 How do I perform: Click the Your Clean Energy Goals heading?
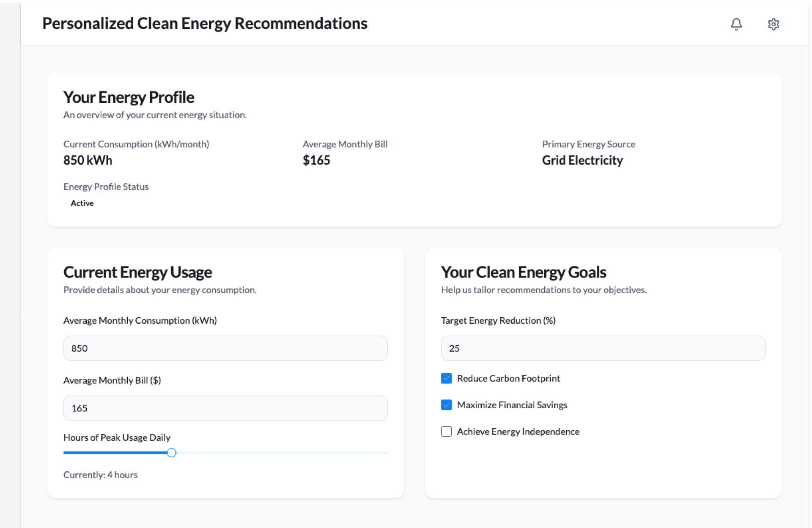click(x=523, y=272)
